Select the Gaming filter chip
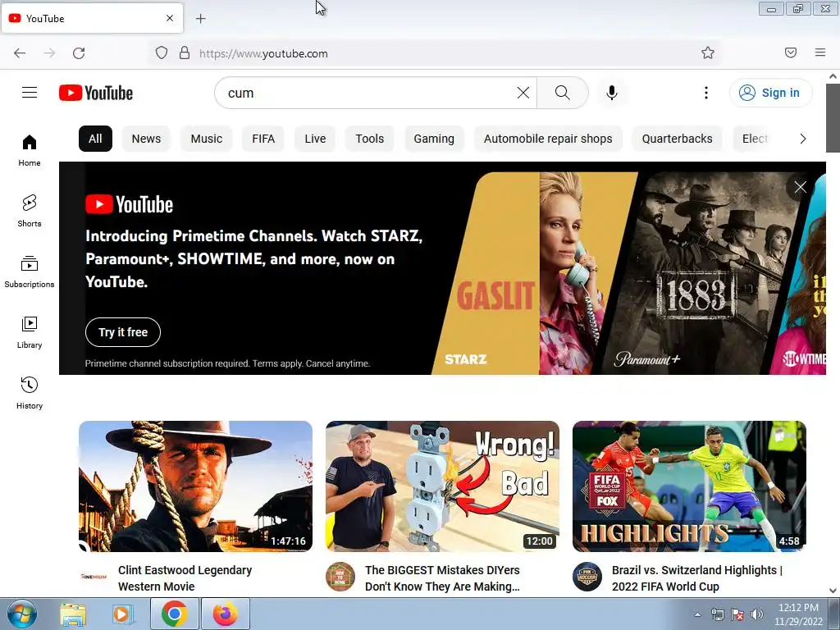840x630 pixels. click(x=434, y=139)
